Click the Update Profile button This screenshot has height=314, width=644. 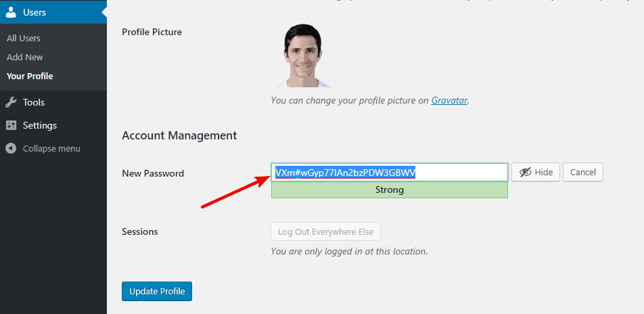(157, 292)
